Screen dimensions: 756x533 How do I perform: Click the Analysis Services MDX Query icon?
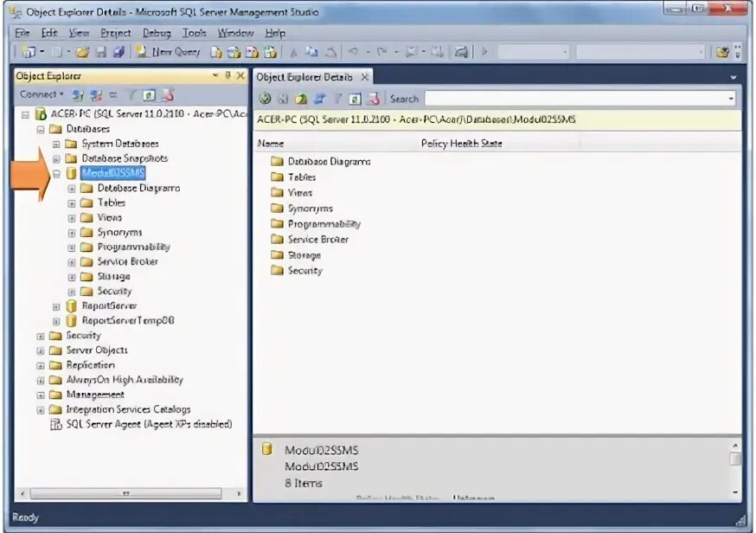click(234, 52)
